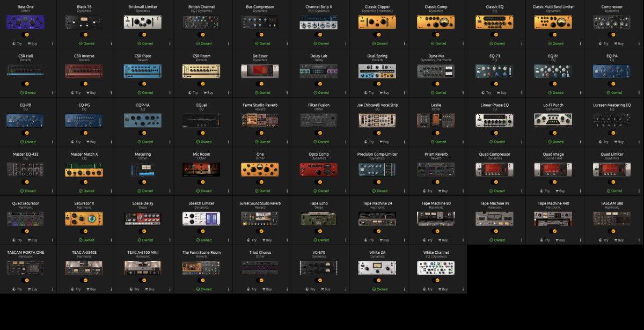644x330 pixels.
Task: Click Owned label under Classic Multi Band Limiter
Action: pyautogui.click(x=556, y=43)
